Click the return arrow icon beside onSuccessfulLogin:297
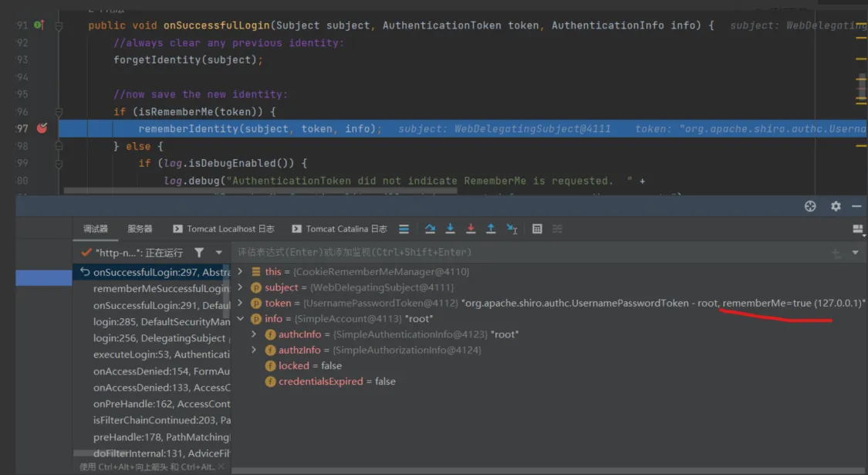The width and height of the screenshot is (868, 475). (x=85, y=272)
